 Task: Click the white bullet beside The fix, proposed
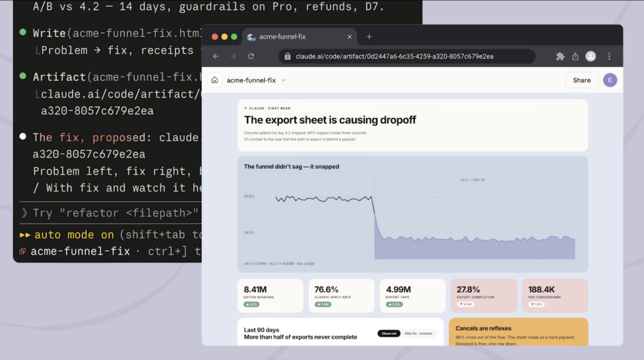click(23, 137)
